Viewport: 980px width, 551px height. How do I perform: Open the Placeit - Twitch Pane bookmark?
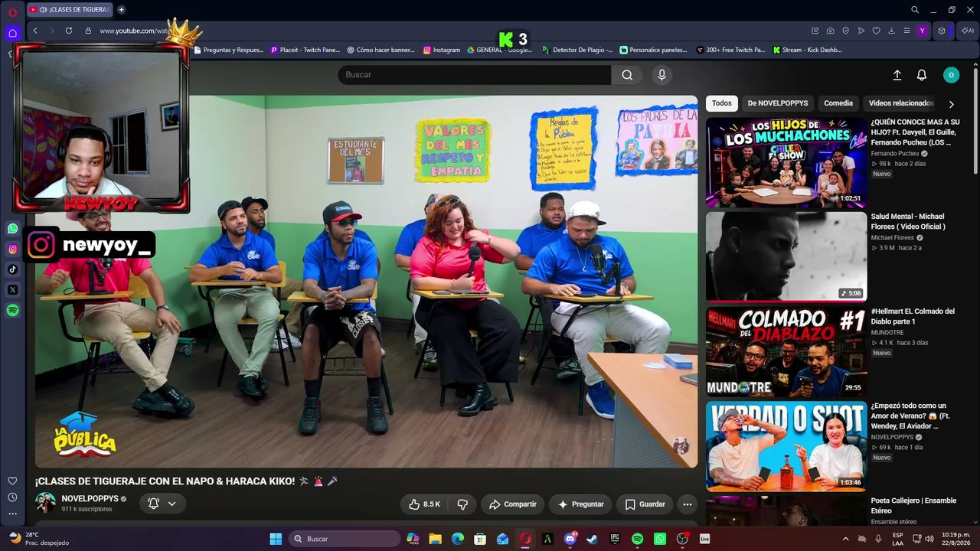(305, 50)
